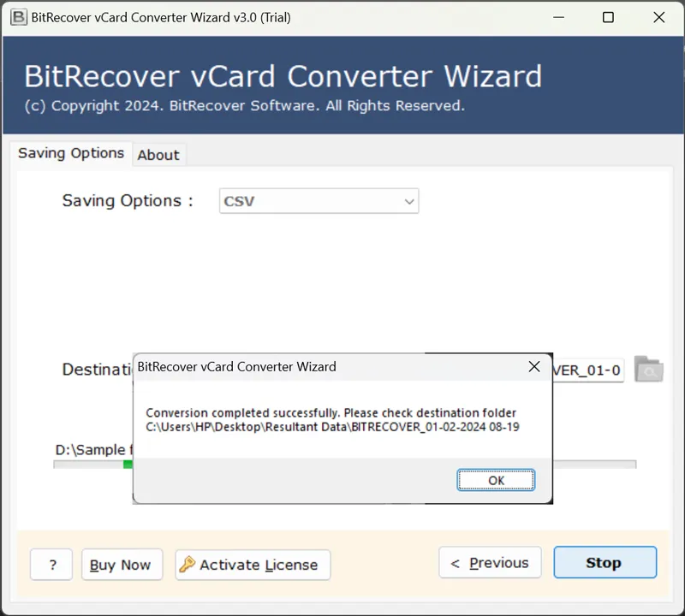Click the Stop button
Viewport: 685px width, 616px height.
(x=605, y=562)
